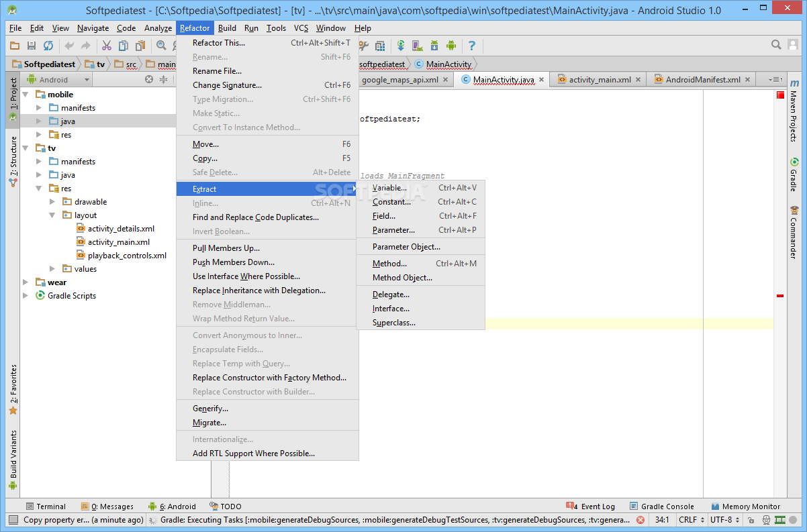Click the Synchronize toolbar icon
The image size is (807, 532).
point(48,46)
